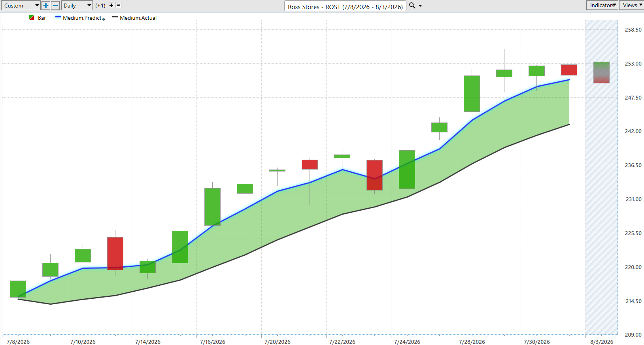
Task: Select the green candle at 7/30/2026
Action: coord(536,71)
